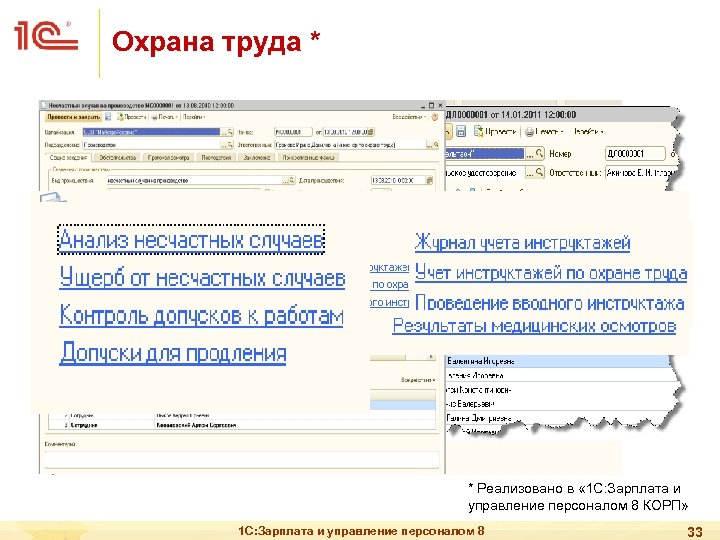Click the Комментарий field in accident window

[242, 458]
